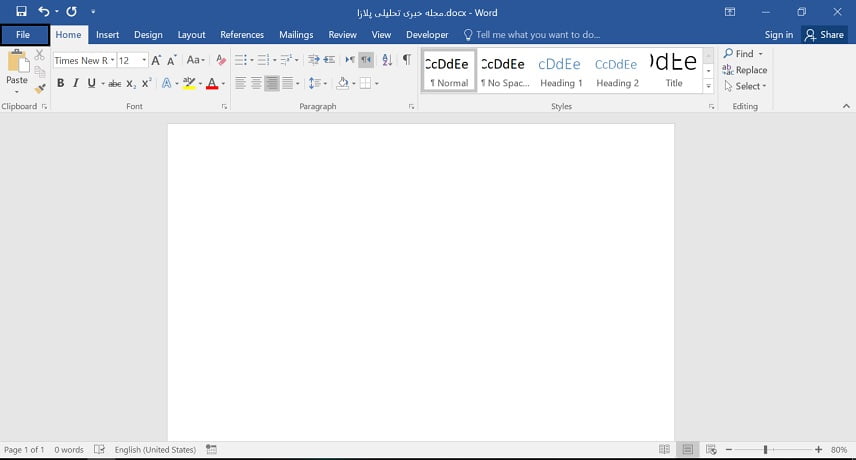Align text to the left
Image resolution: width=856 pixels, height=460 pixels.
click(x=240, y=83)
